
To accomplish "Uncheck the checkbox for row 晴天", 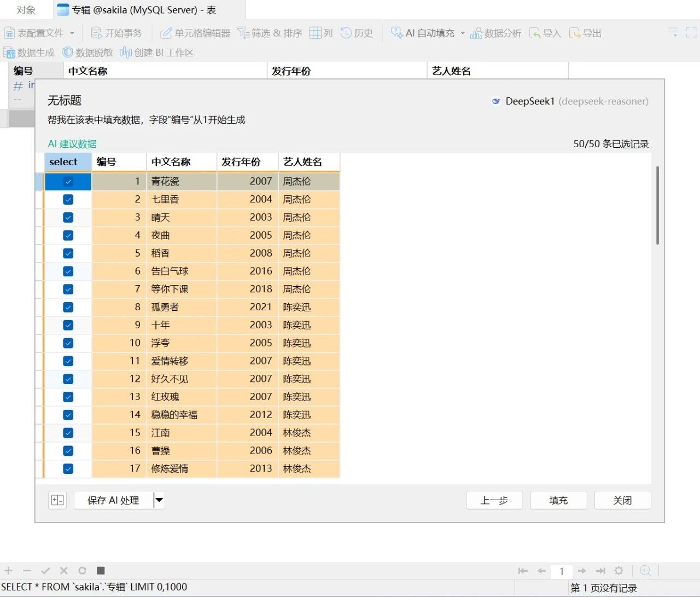I will 68,218.
